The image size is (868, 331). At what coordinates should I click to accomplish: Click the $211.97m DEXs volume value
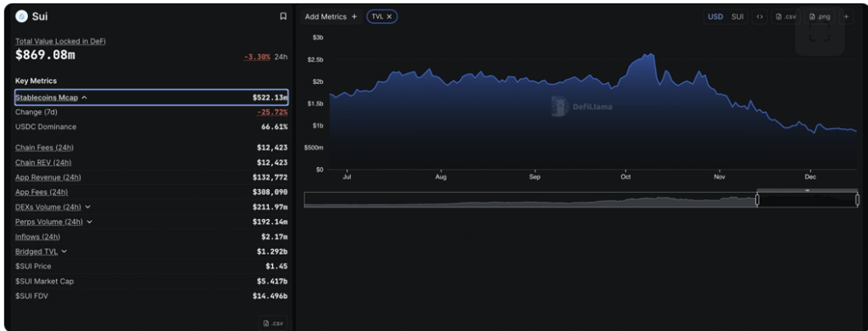pyautogui.click(x=270, y=207)
